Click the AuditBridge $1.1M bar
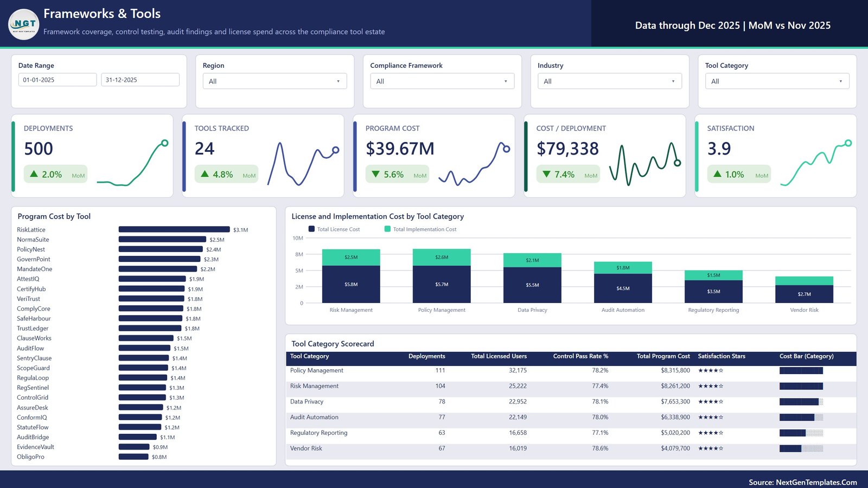 (x=138, y=437)
